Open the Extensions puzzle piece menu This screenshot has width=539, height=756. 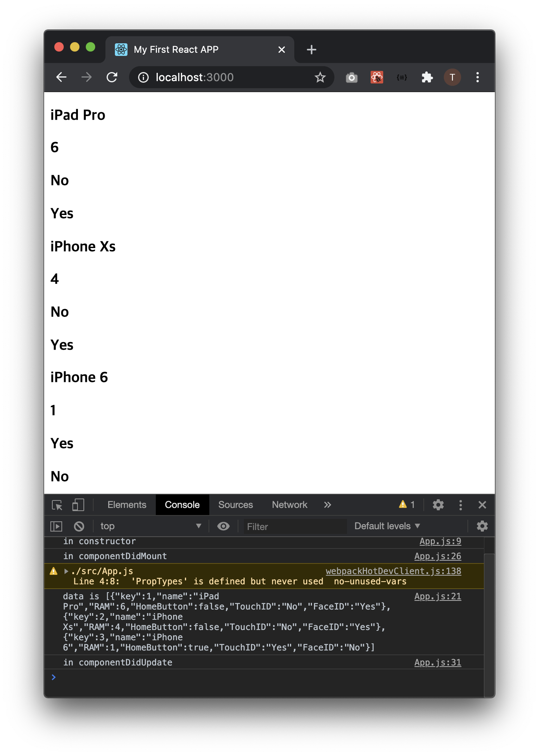427,77
